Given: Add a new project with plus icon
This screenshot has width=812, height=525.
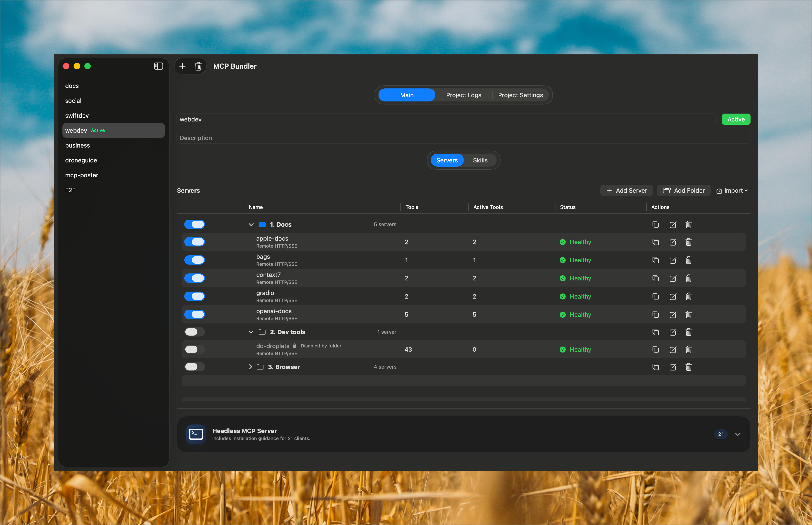Looking at the screenshot, I should 183,66.
